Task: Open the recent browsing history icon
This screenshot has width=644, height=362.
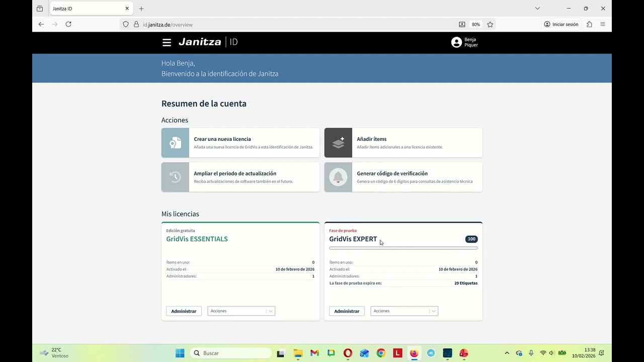Action: pos(40,9)
